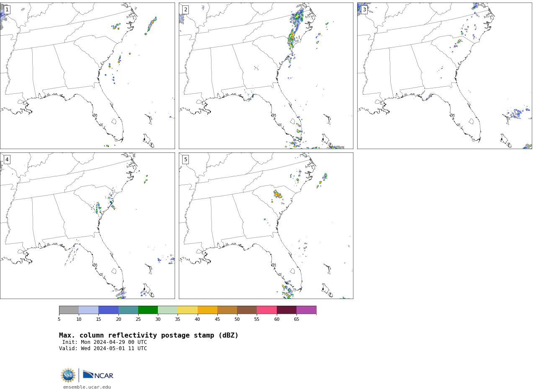Click the light blue 10-15 dBZ swatch

pos(88,310)
